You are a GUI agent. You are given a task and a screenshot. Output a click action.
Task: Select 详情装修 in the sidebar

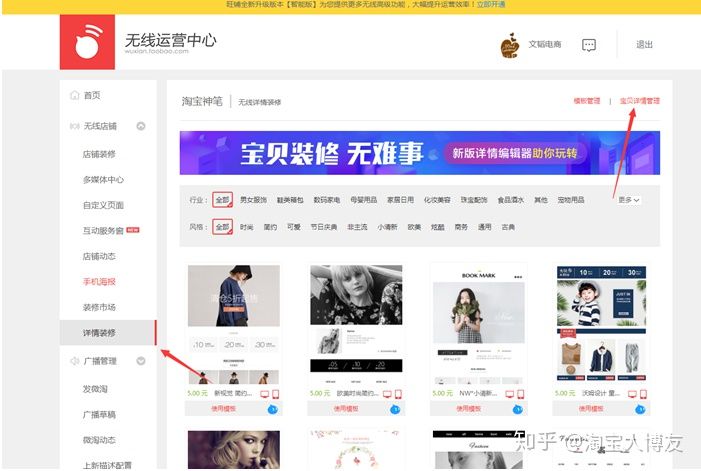108,332
